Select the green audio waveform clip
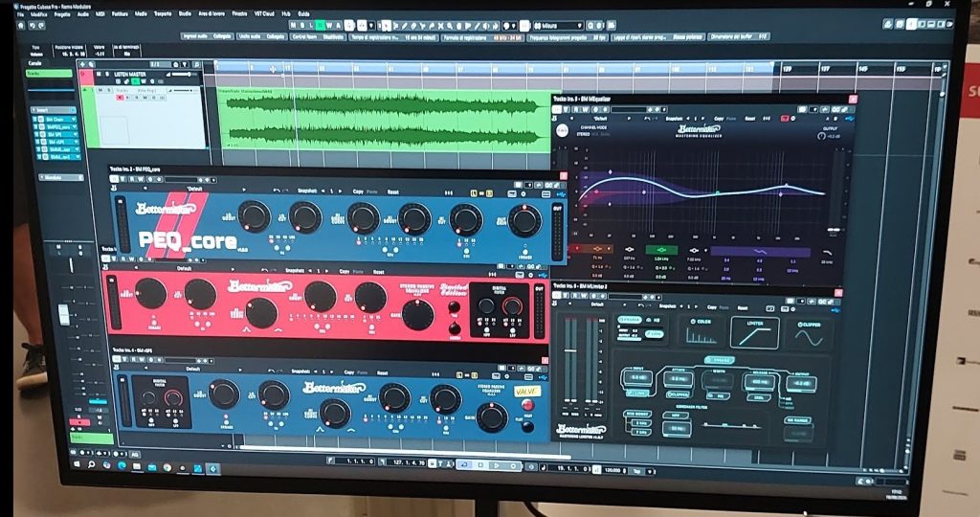Image resolution: width=980 pixels, height=517 pixels. (384, 120)
